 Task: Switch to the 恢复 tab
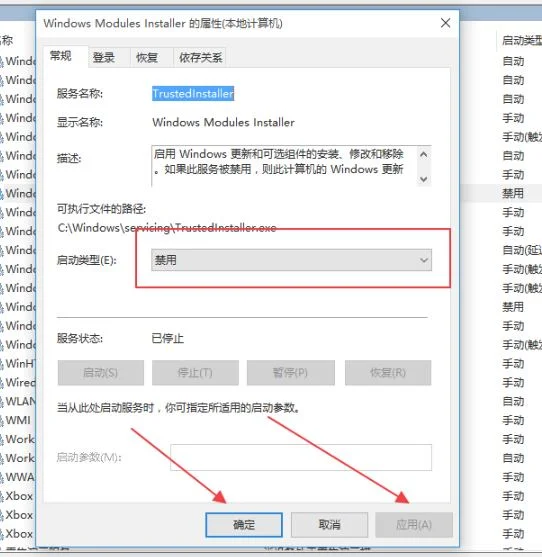(x=147, y=57)
